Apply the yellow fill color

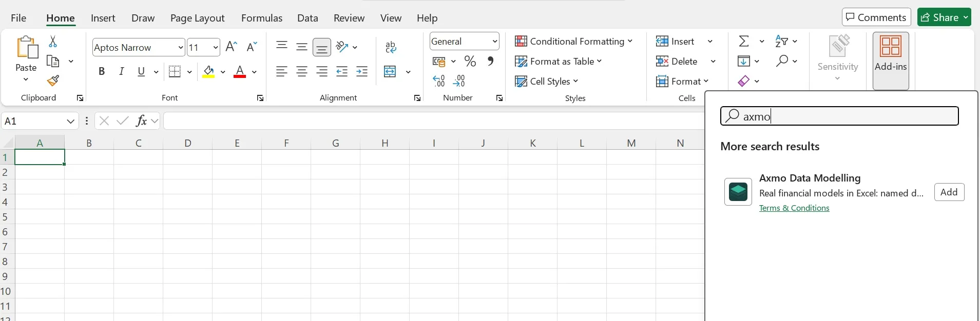[x=208, y=71]
